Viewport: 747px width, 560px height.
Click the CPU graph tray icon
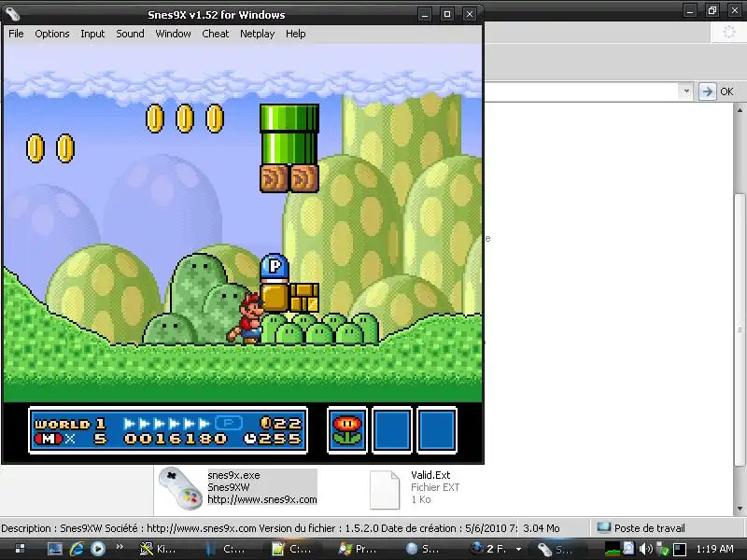click(x=613, y=549)
